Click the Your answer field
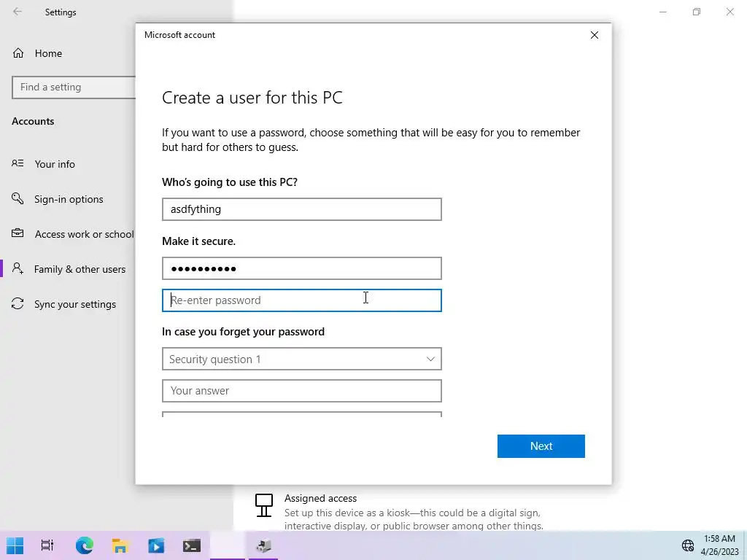This screenshot has height=560, width=747. pos(301,391)
